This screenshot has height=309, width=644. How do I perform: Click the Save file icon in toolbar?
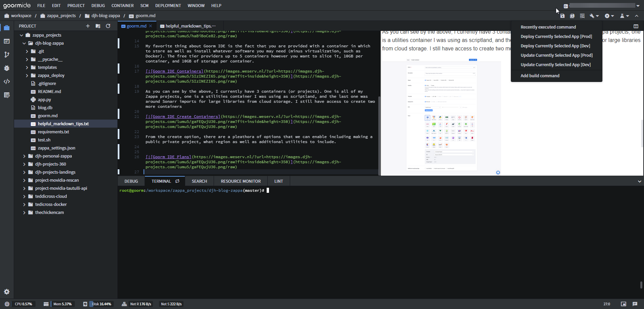coord(562,16)
